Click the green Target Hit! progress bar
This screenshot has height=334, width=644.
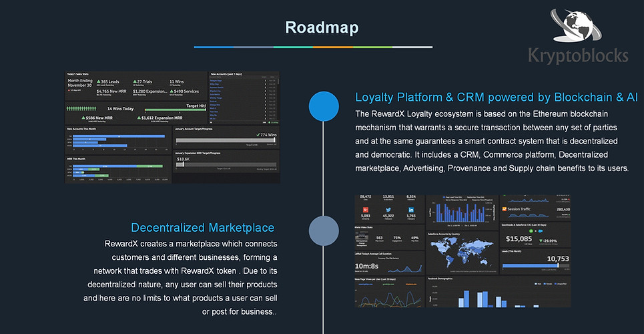176,110
